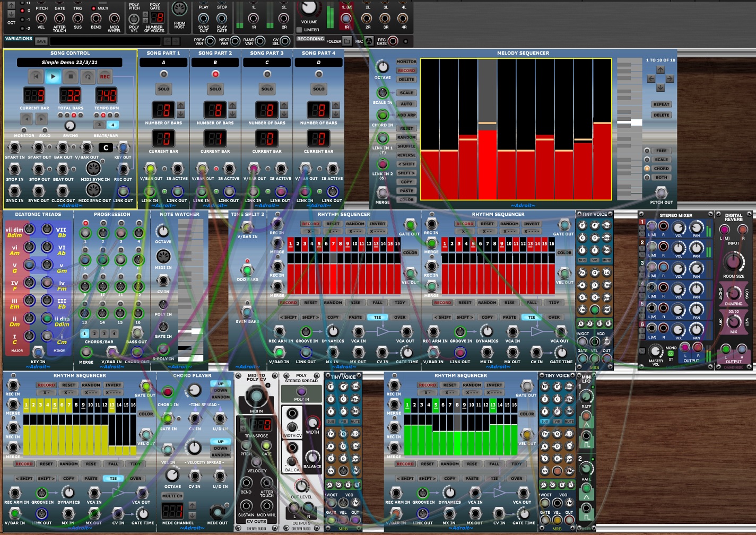Viewport: 756px width, 535px height.
Task: Randomize the Melody Sequencer steps
Action: tap(406, 137)
